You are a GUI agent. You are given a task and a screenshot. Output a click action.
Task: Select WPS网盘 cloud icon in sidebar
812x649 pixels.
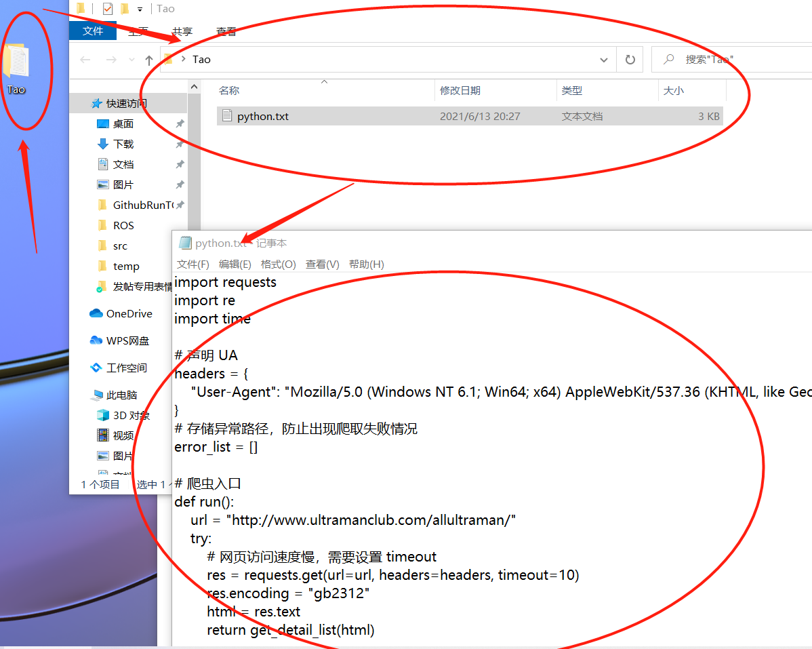(x=96, y=340)
